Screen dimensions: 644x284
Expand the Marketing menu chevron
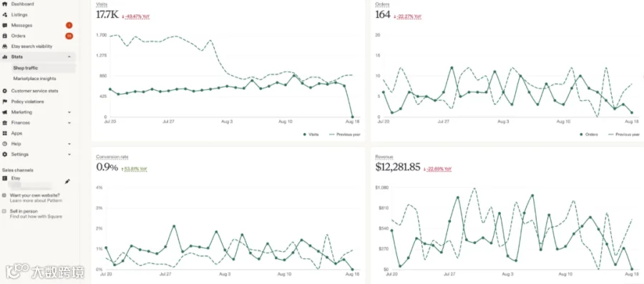click(x=69, y=112)
